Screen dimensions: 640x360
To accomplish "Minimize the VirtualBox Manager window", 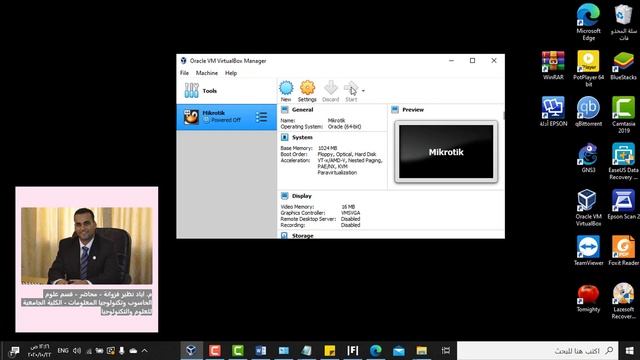I will click(x=451, y=60).
